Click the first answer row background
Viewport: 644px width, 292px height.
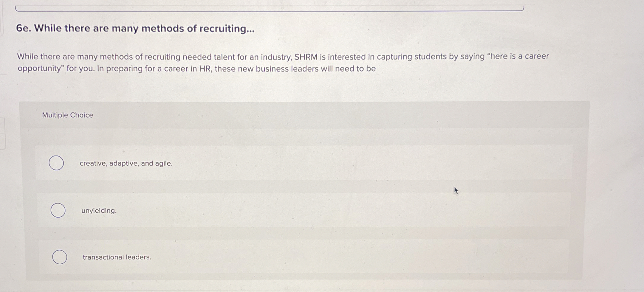pyautogui.click(x=298, y=163)
